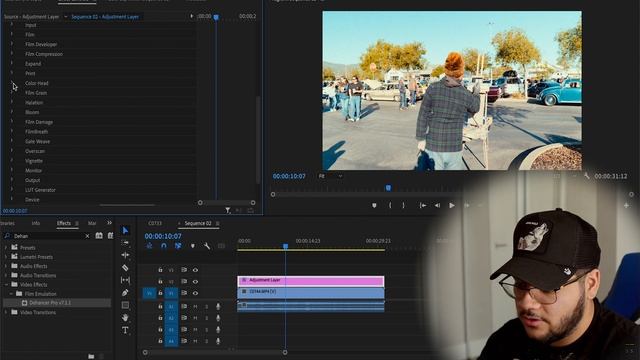
Task: Click Go to In point button
Action: [423, 205]
